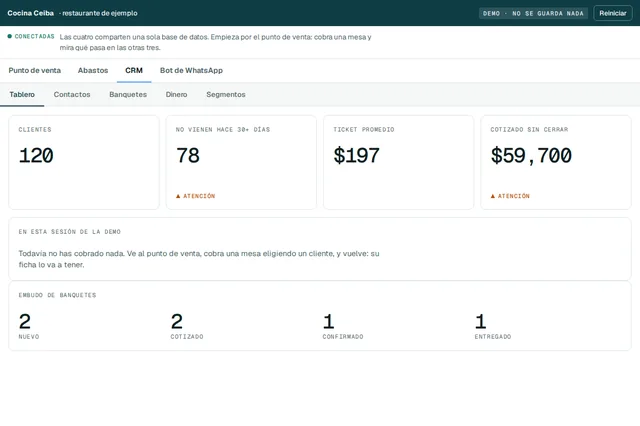640x426 pixels.
Task: Click the warning icon under 78
Action: point(178,196)
